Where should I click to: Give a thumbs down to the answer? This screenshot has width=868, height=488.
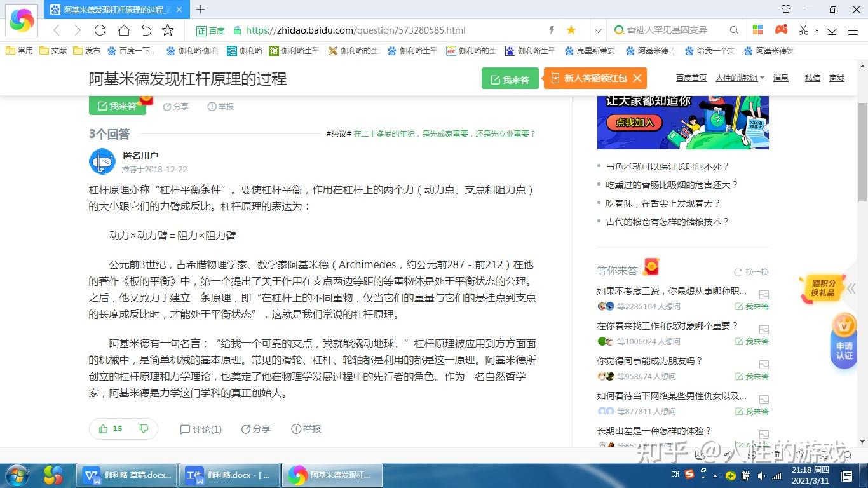(x=144, y=429)
